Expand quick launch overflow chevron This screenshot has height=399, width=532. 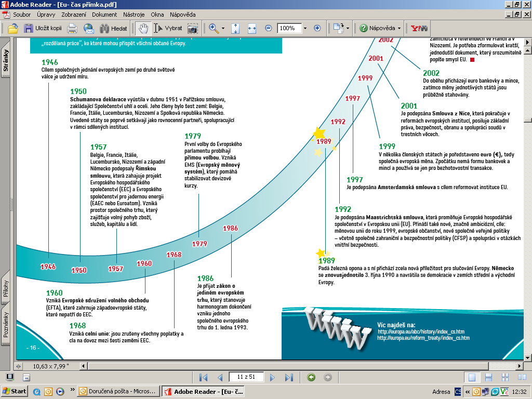tap(72, 390)
